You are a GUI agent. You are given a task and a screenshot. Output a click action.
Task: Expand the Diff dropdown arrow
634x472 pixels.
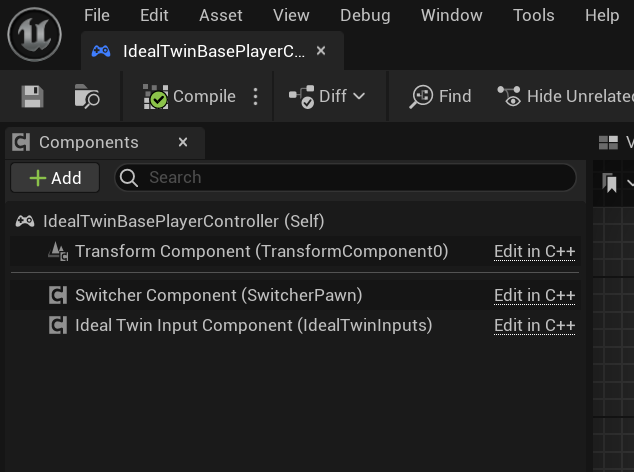point(359,96)
